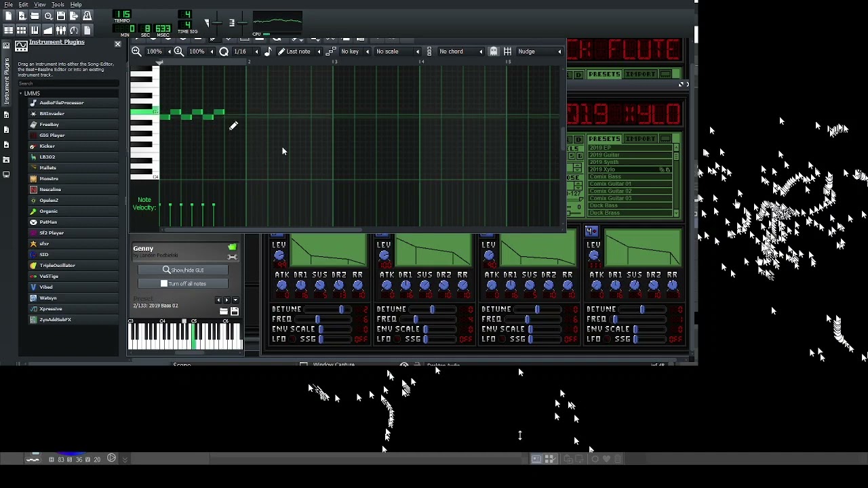Open the Tools menu
Screen dimensions: 868x488
coord(58,5)
